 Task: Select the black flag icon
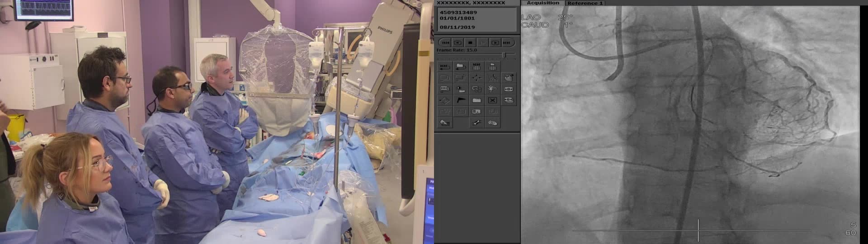(460, 100)
